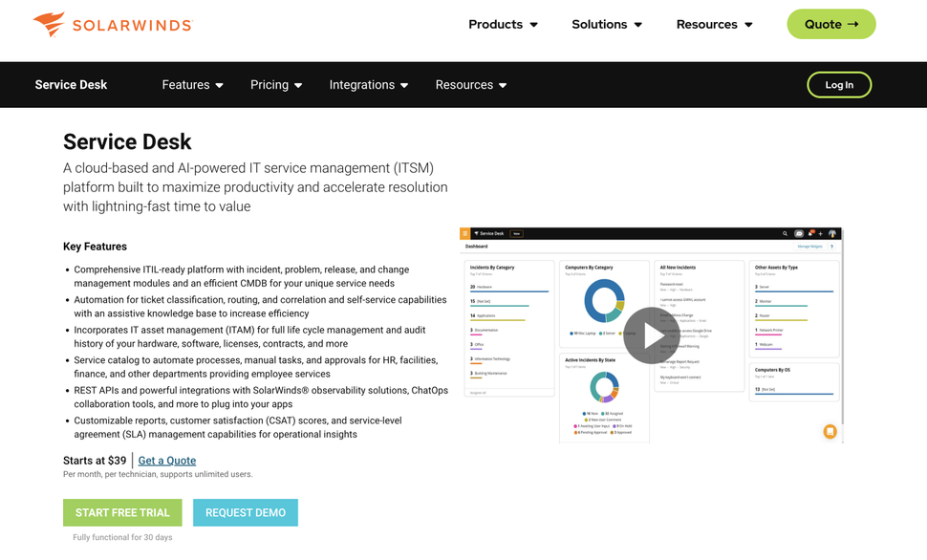
Task: Select Service Desk in the navigation bar
Action: click(x=71, y=84)
